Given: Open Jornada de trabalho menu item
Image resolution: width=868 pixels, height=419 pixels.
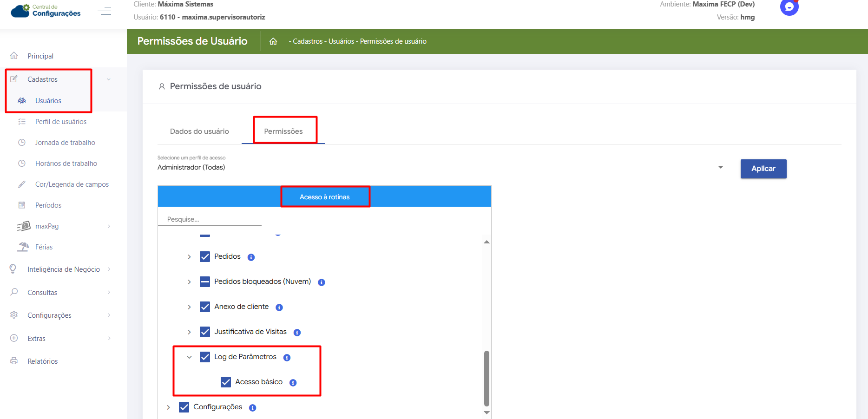Looking at the screenshot, I should pyautogui.click(x=65, y=143).
